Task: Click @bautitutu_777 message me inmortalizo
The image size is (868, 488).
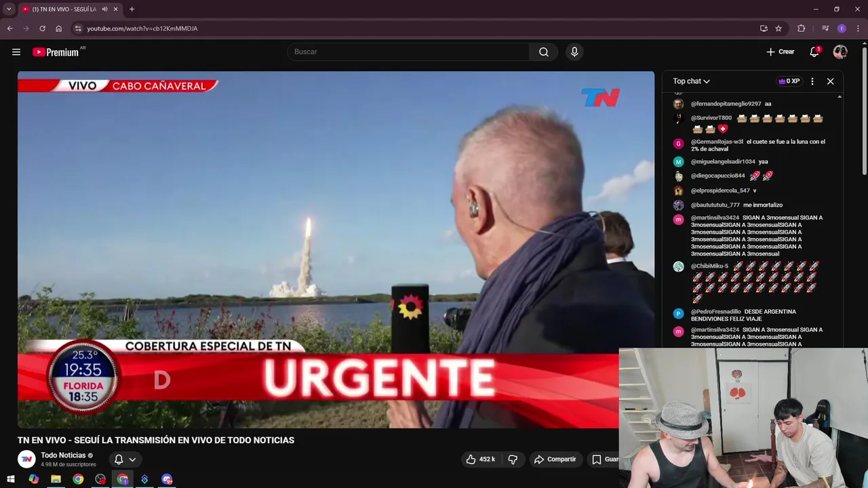Action: [763, 205]
